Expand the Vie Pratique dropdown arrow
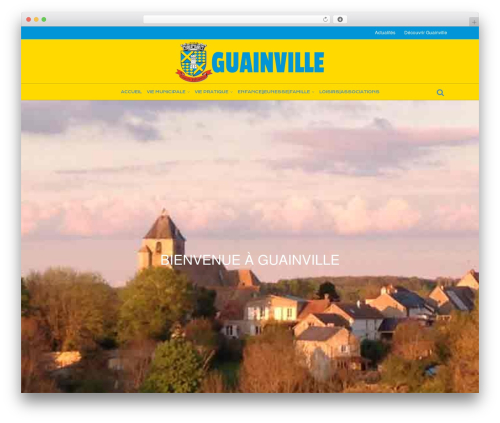This screenshot has height=423, width=500. pos(231,92)
